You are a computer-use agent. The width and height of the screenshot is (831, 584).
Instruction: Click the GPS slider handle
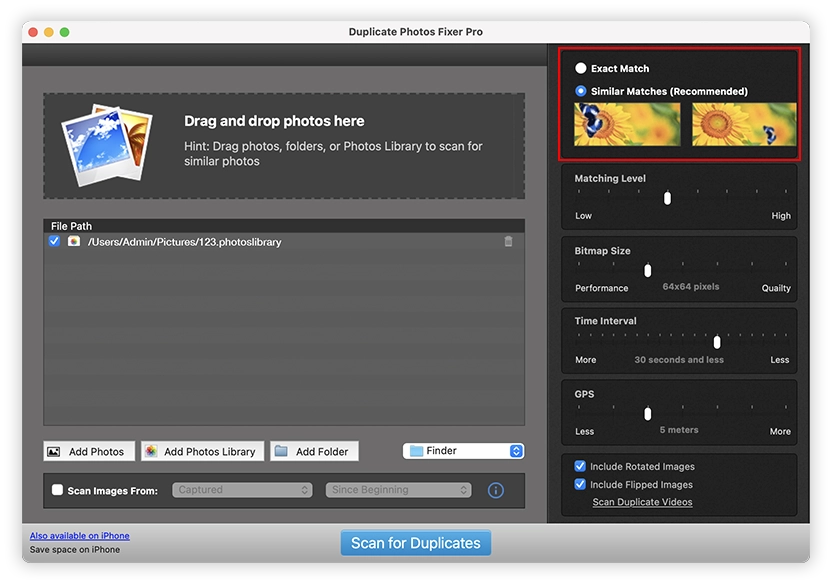coord(648,413)
